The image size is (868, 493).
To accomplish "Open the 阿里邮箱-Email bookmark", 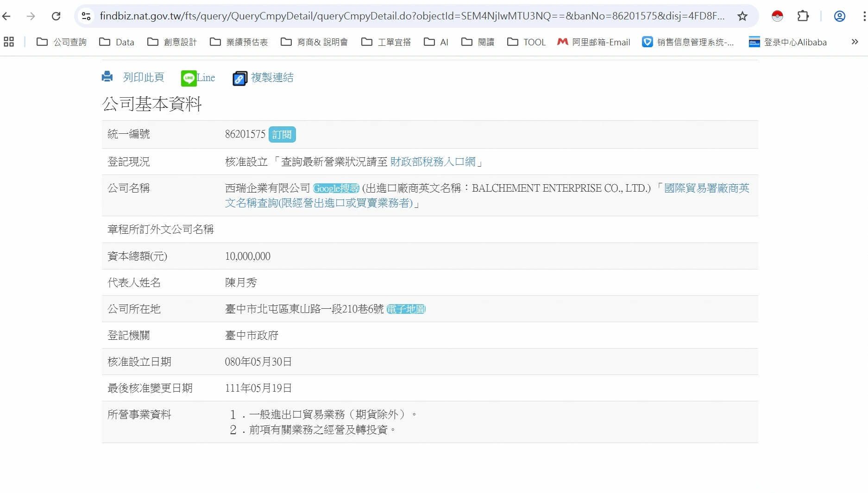I will coord(594,42).
